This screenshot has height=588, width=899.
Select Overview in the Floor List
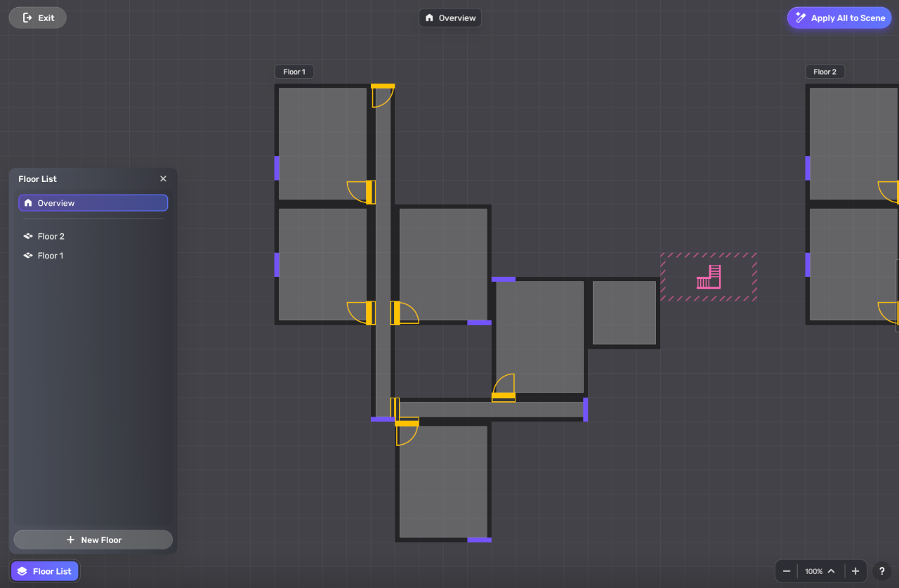(x=93, y=203)
